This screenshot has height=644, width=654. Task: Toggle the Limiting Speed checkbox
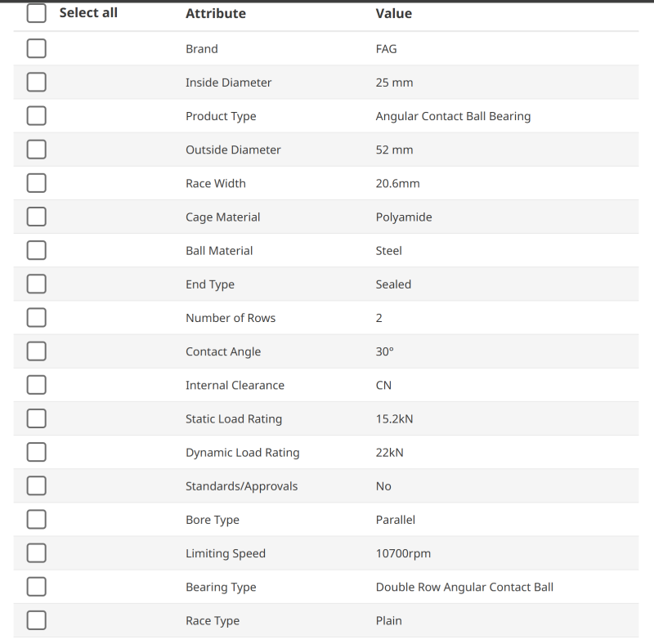point(36,553)
